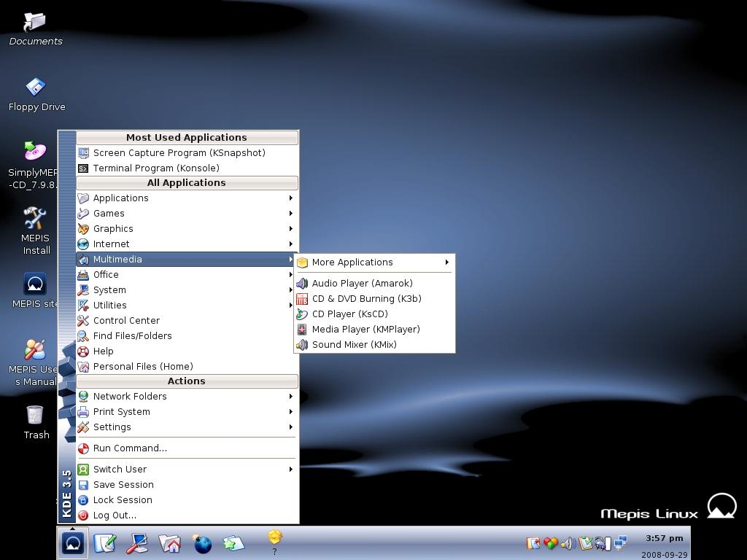Click the lifebuoy Help icon
Image resolution: width=747 pixels, height=560 pixels.
83,351
